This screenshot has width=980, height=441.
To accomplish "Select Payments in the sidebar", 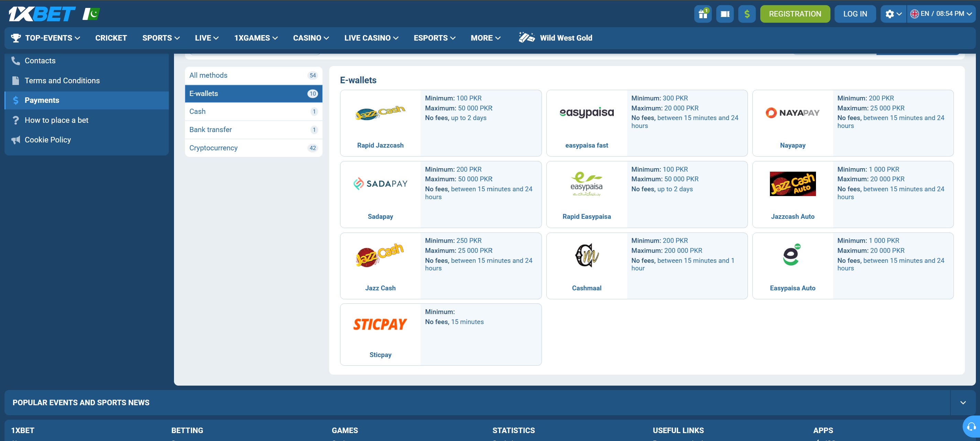I will pos(86,100).
